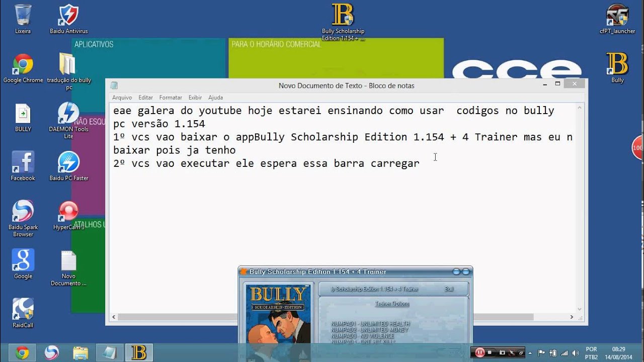Select the Bully Scholarship Edition 1.154 trainer desktop icon
644x362 pixels.
[x=343, y=22]
